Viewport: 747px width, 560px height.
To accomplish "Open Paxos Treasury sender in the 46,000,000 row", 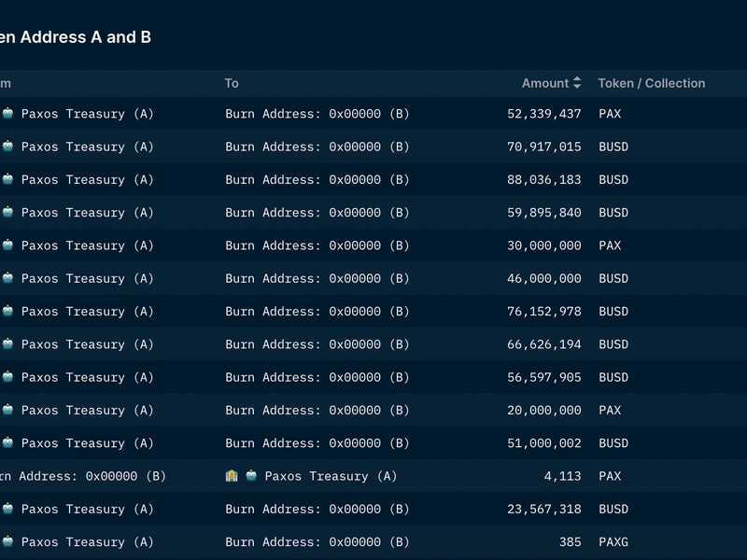I will click(x=87, y=278).
